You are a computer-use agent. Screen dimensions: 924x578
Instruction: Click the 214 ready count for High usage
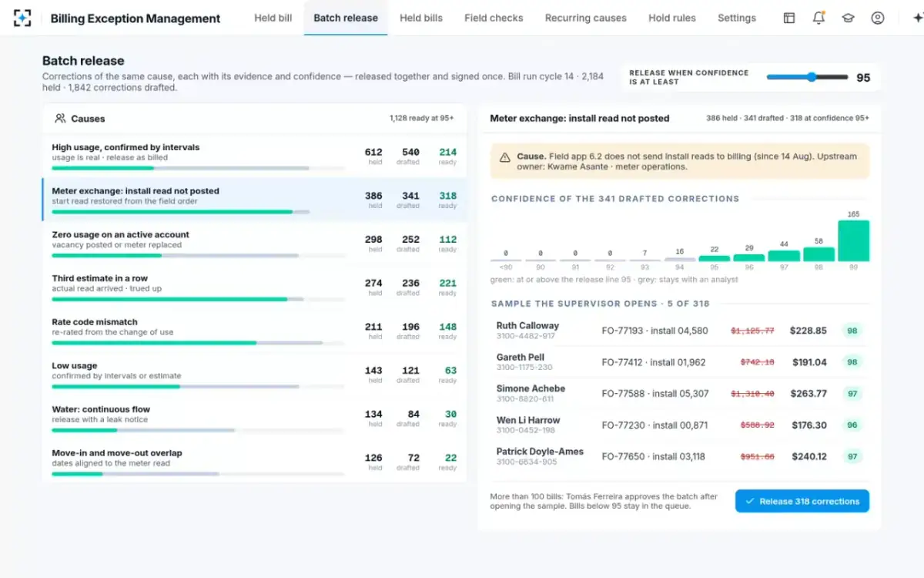447,152
